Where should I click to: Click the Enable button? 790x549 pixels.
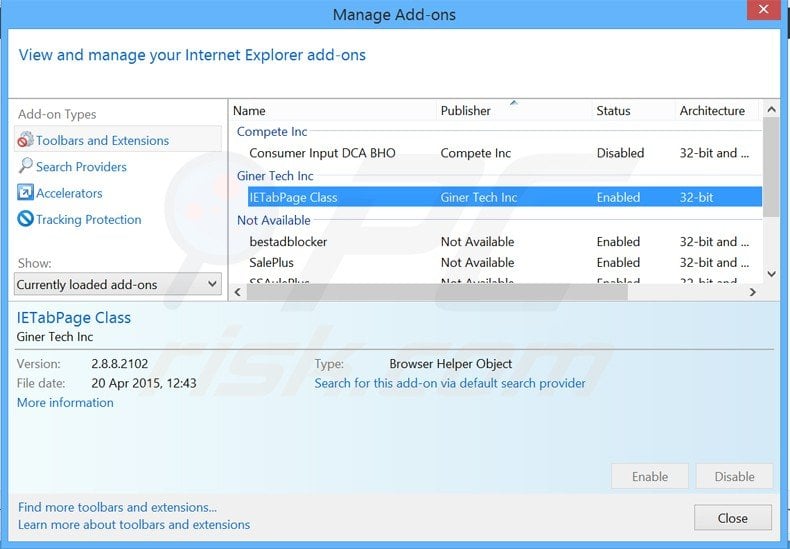coord(650,476)
